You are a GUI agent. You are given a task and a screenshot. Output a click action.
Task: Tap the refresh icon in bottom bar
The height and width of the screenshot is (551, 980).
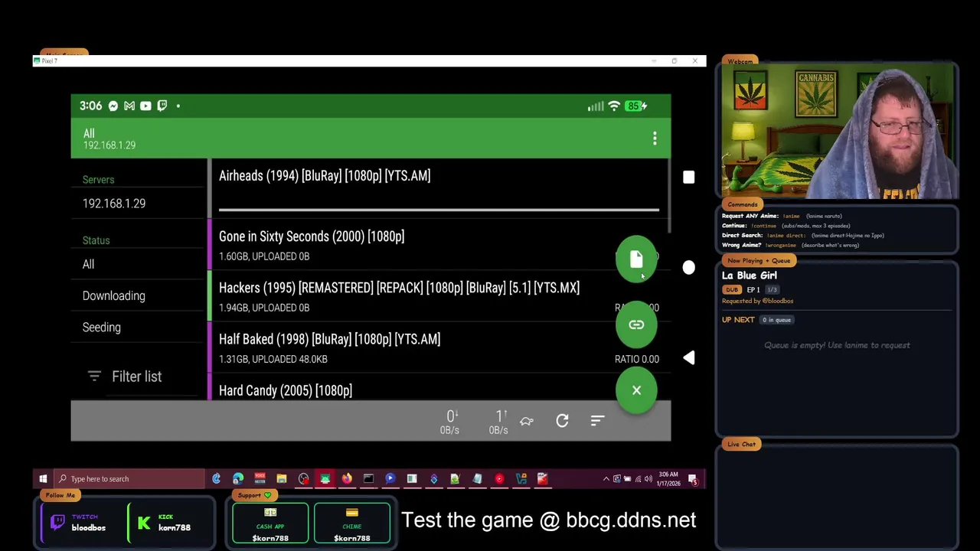(x=562, y=421)
